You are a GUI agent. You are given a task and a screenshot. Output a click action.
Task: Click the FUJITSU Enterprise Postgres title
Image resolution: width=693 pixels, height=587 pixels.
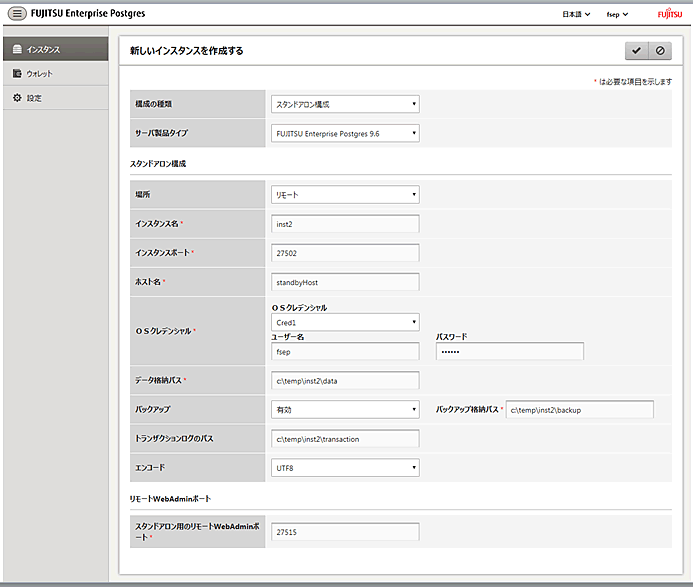click(x=88, y=14)
